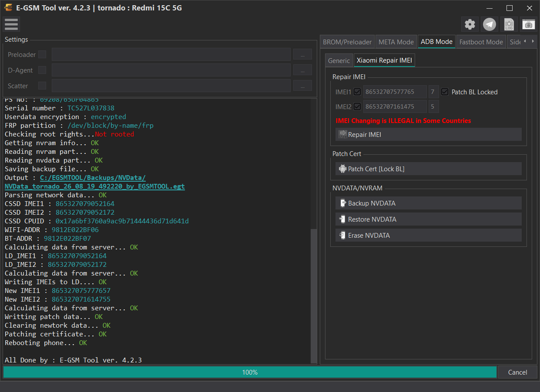
Task: Click IMEI2 check digit field
Action: [433, 106]
